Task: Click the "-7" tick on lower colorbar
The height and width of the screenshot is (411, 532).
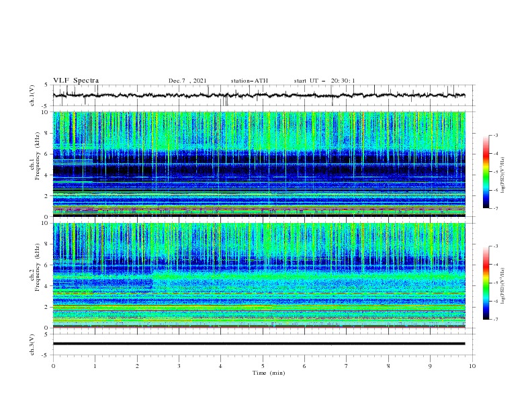Action: [495, 319]
